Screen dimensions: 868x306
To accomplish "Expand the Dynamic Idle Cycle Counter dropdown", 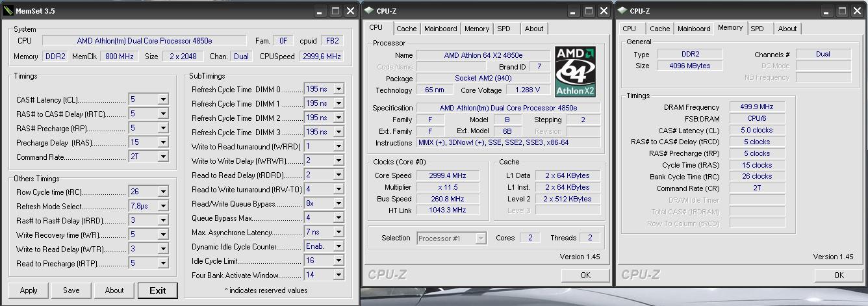I will 338,246.
